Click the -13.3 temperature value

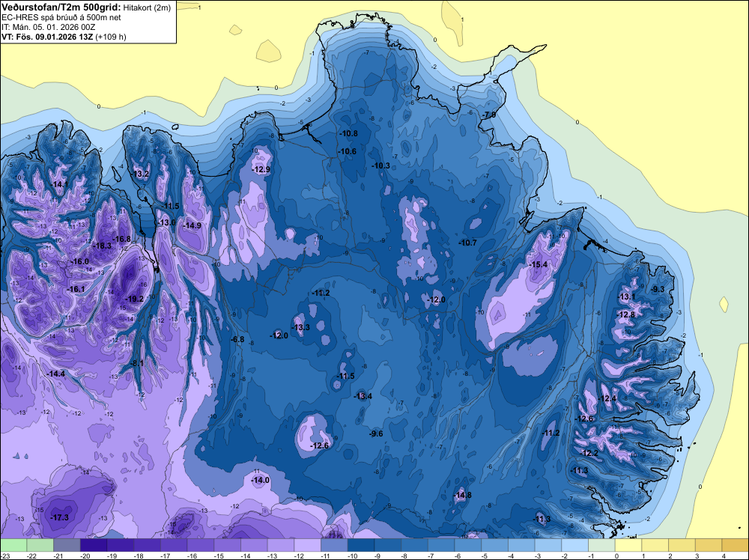301,327
